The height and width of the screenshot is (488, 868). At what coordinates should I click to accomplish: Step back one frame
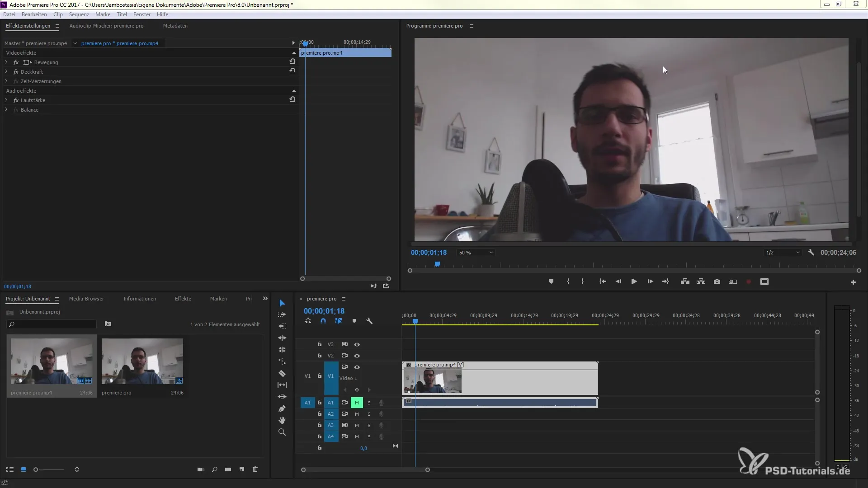tap(618, 282)
